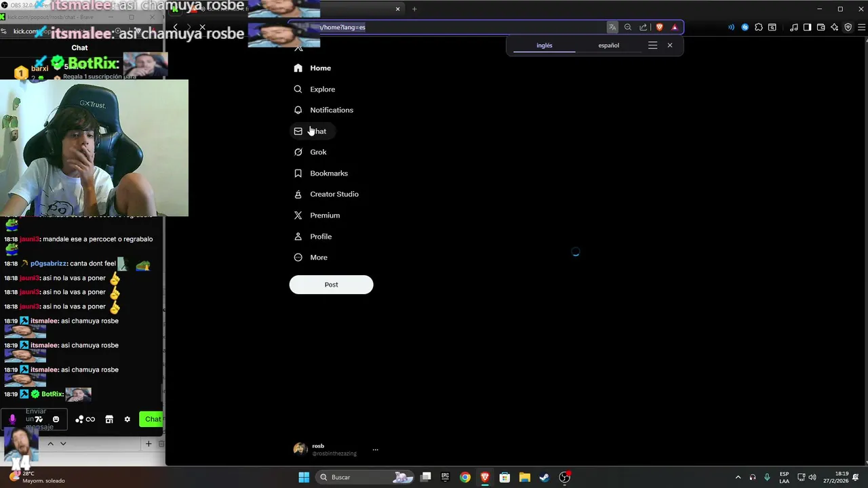Open Premium in the X sidebar

[317, 215]
